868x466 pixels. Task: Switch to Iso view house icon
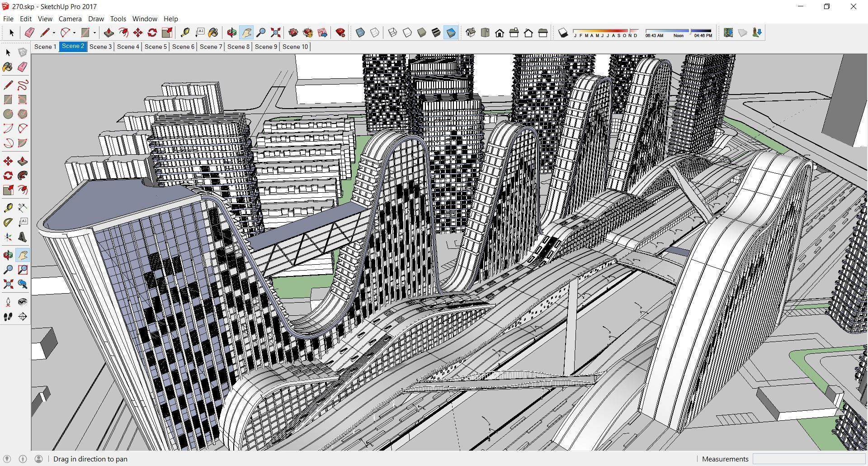coord(471,33)
